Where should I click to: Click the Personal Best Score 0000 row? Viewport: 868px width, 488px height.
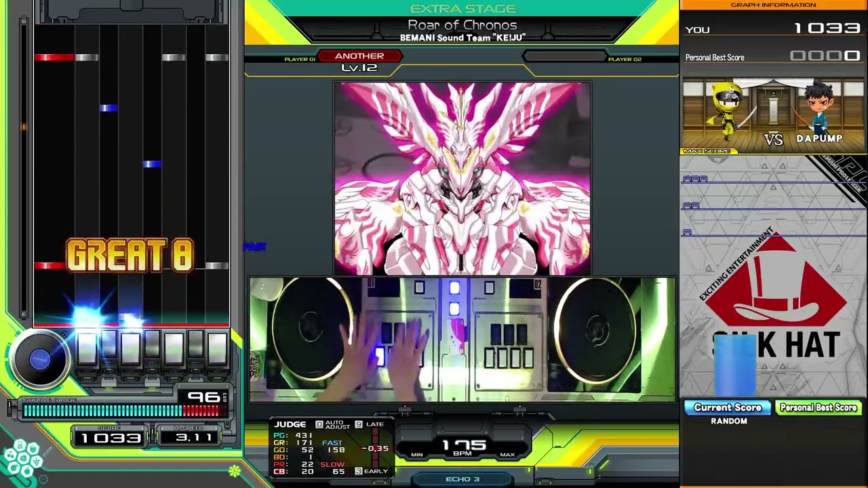click(x=773, y=57)
